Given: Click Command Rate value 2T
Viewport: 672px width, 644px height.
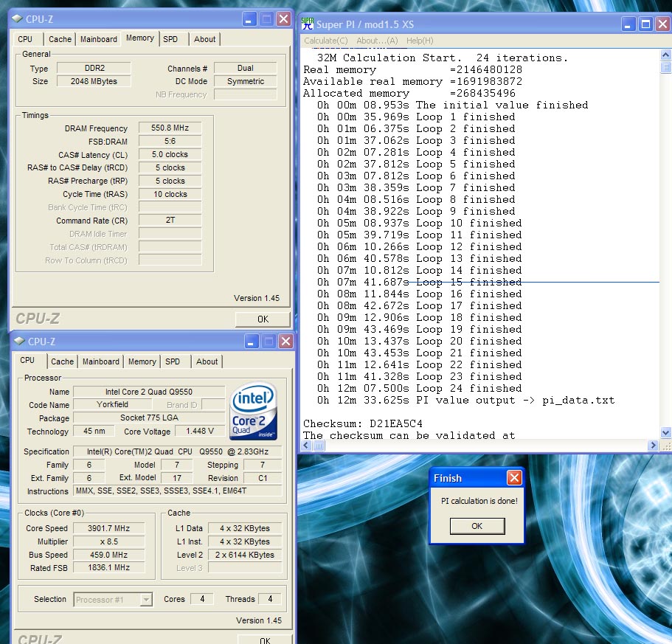Looking at the screenshot, I should click(170, 221).
